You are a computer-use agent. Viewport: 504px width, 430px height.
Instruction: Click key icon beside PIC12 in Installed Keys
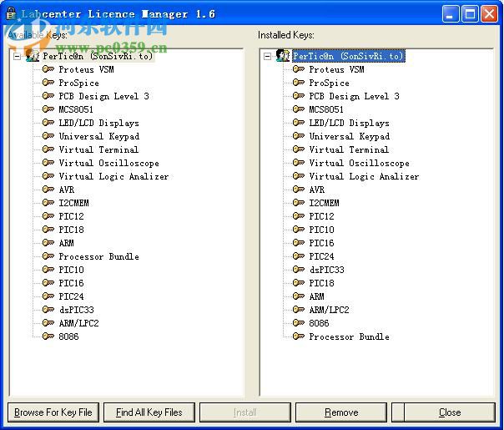(299, 216)
